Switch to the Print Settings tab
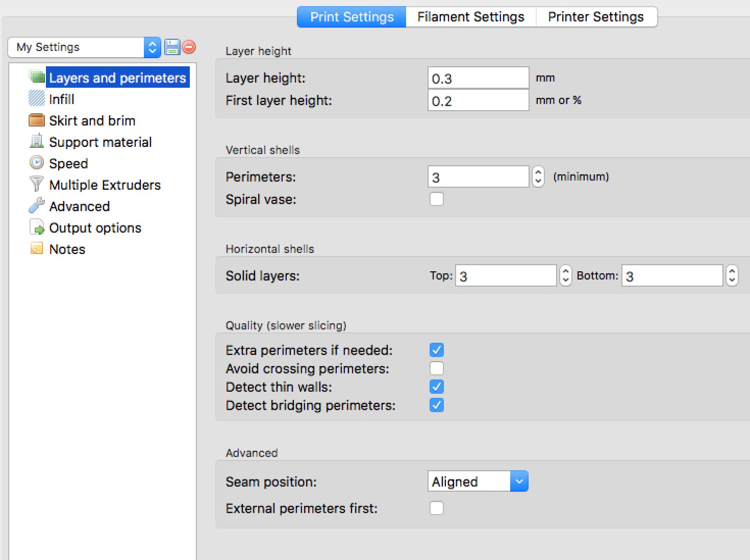Viewport: 750px width, 560px height. 352,17
